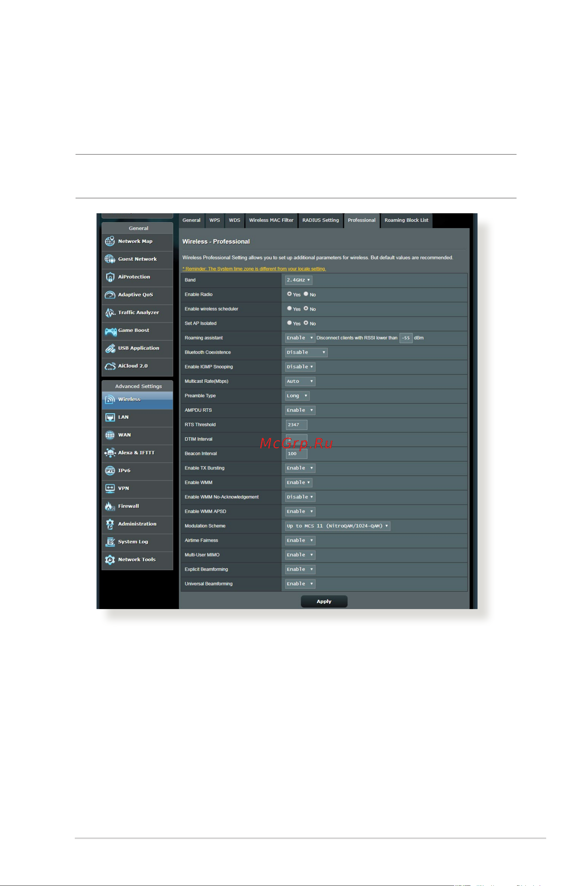This screenshot has width=588, height=886.
Task: Open the Universal Beamforming dropdown
Action: pos(300,584)
